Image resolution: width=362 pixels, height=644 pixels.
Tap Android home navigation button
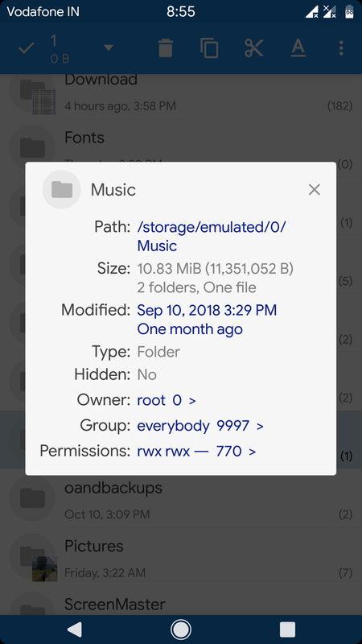point(181,630)
